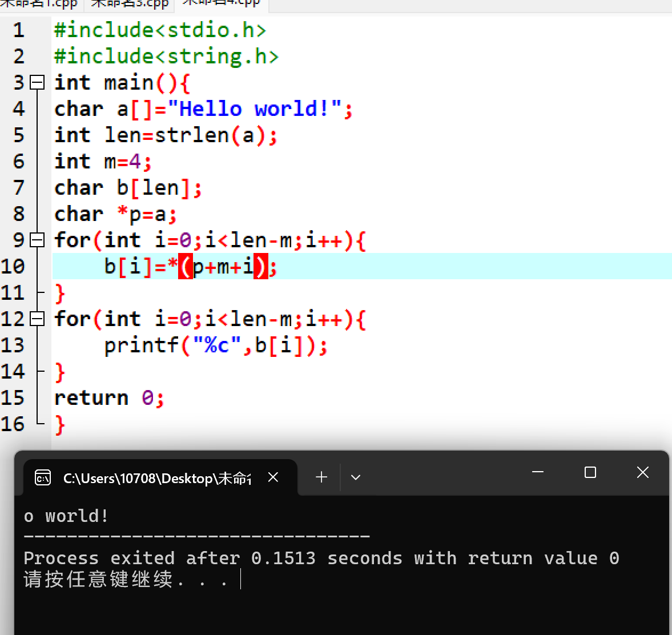The width and height of the screenshot is (672, 635).
Task: Close the terminal window
Action: [x=642, y=472]
